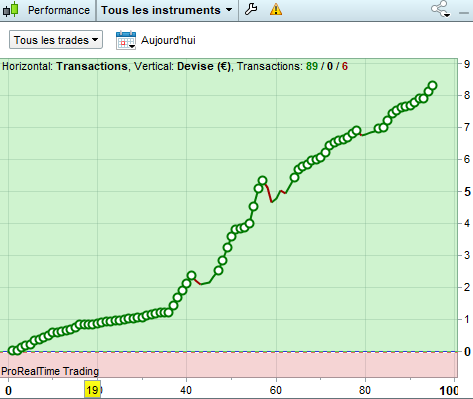
Task: Click the red losing transactions count 6
Action: pyautogui.click(x=345, y=66)
